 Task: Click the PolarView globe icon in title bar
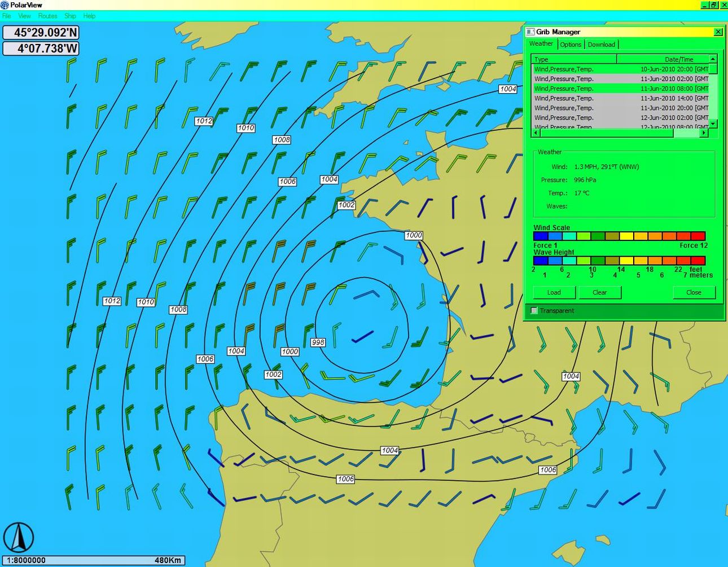(x=5, y=5)
